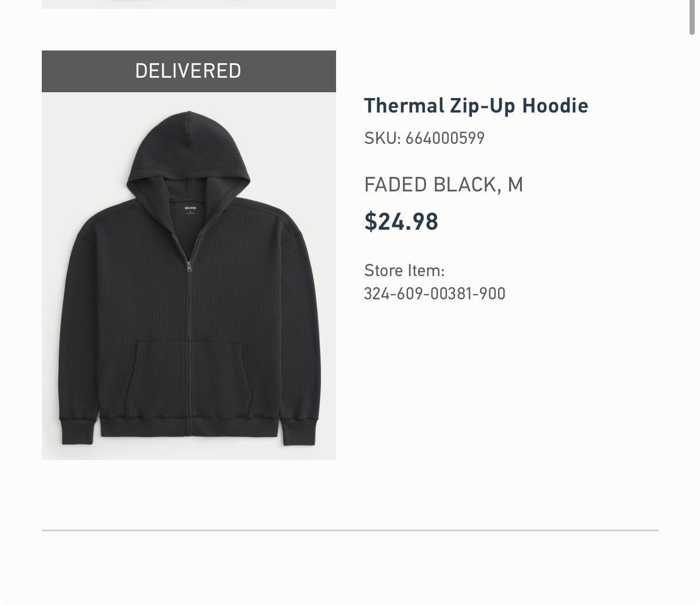700x605 pixels.
Task: Click the hoodie's left sleeve cuff
Action: (77, 431)
